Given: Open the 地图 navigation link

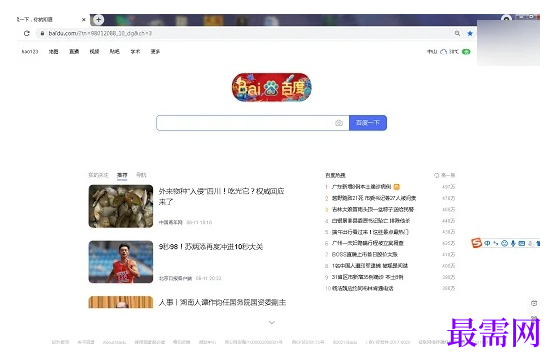Looking at the screenshot, I should point(53,52).
